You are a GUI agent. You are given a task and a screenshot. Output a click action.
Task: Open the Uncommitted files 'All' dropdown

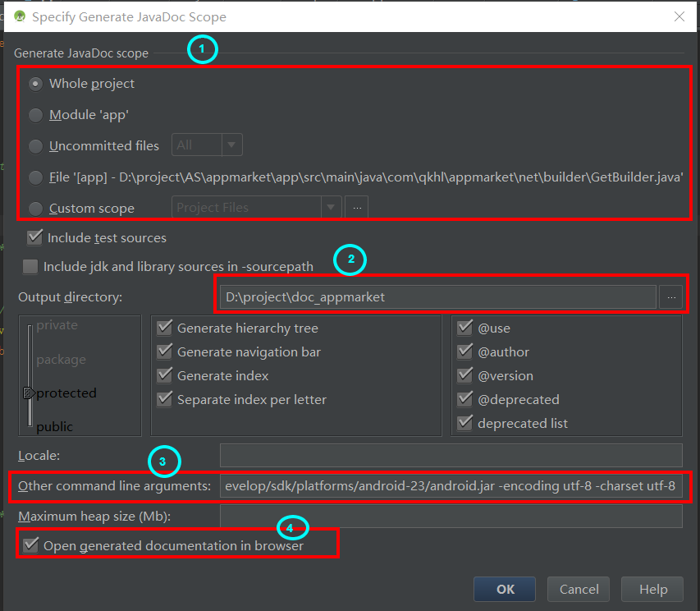point(207,145)
